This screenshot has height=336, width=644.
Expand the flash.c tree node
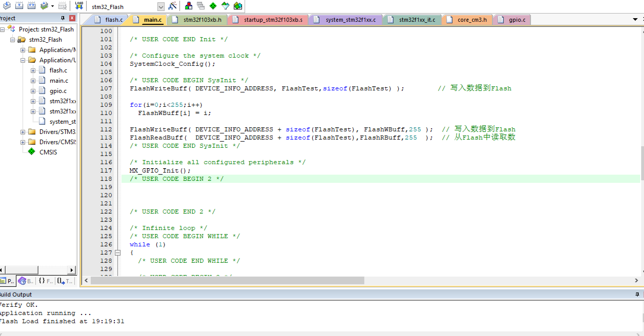click(x=33, y=70)
